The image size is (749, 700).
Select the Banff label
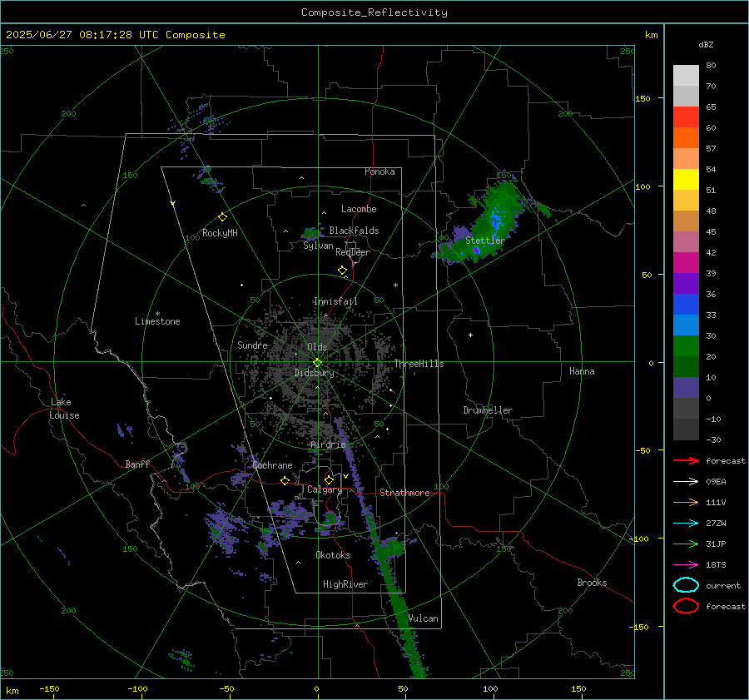137,464
